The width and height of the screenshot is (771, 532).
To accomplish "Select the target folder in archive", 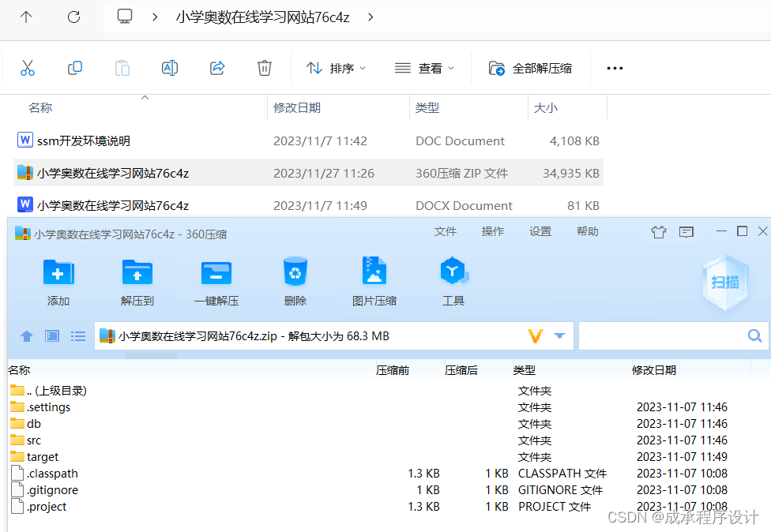I will point(35,457).
